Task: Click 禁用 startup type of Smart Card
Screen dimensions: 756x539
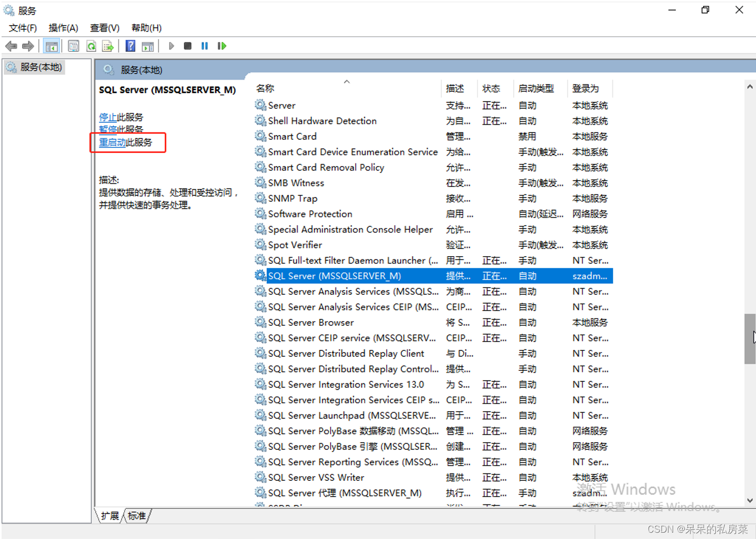Action: tap(527, 136)
